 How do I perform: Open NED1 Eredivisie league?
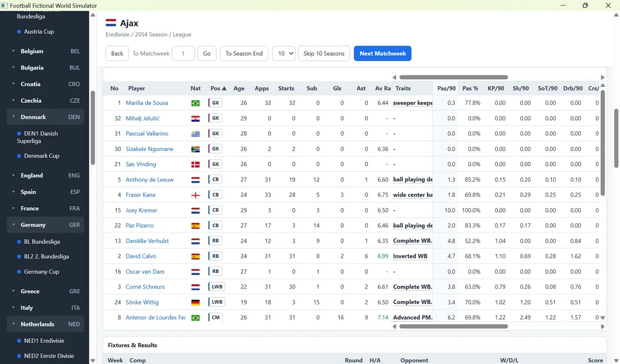(x=44, y=340)
